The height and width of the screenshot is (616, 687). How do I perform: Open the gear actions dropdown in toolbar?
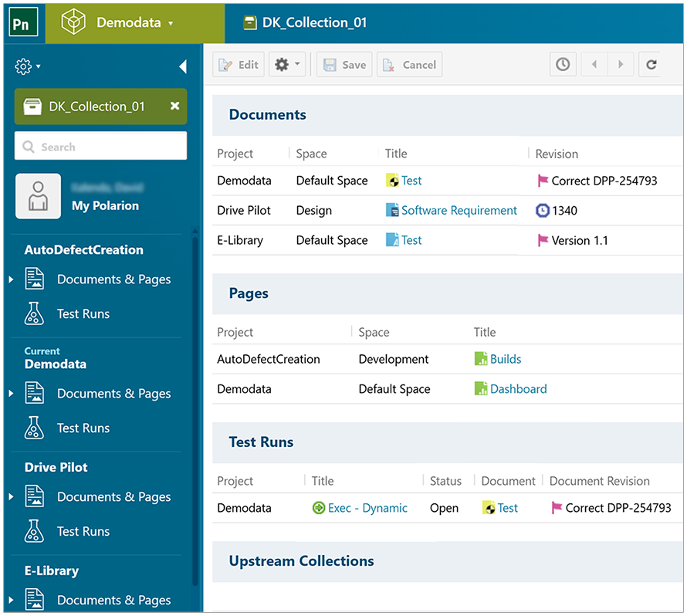tap(287, 64)
